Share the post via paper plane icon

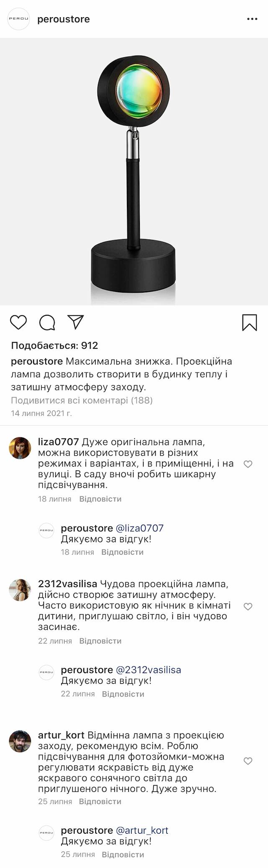pos(76,322)
